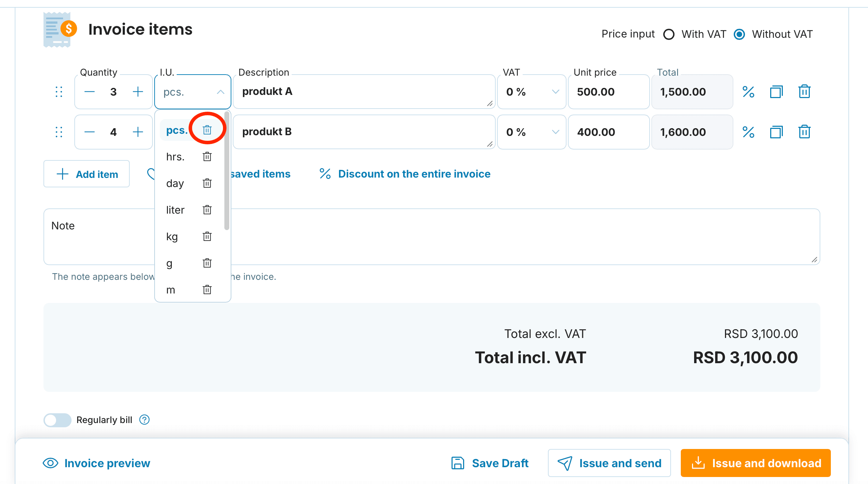
Task: Delete the hrs. unit from dropdown list
Action: pyautogui.click(x=207, y=157)
